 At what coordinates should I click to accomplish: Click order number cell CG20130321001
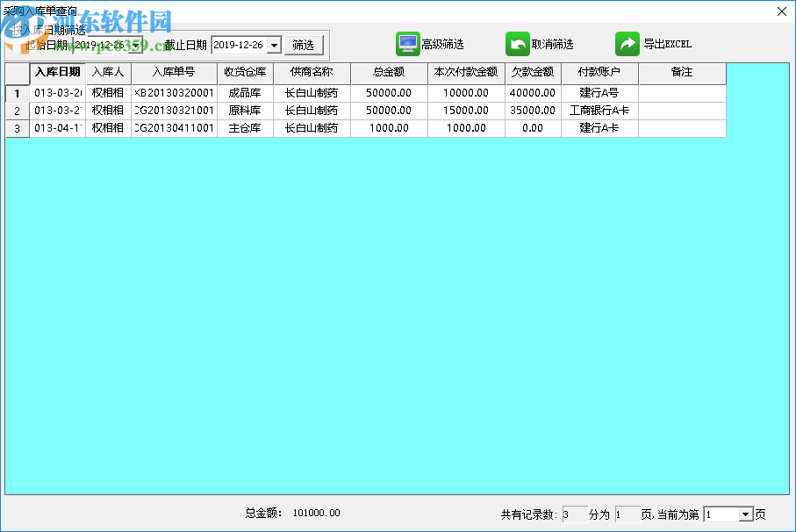click(174, 111)
